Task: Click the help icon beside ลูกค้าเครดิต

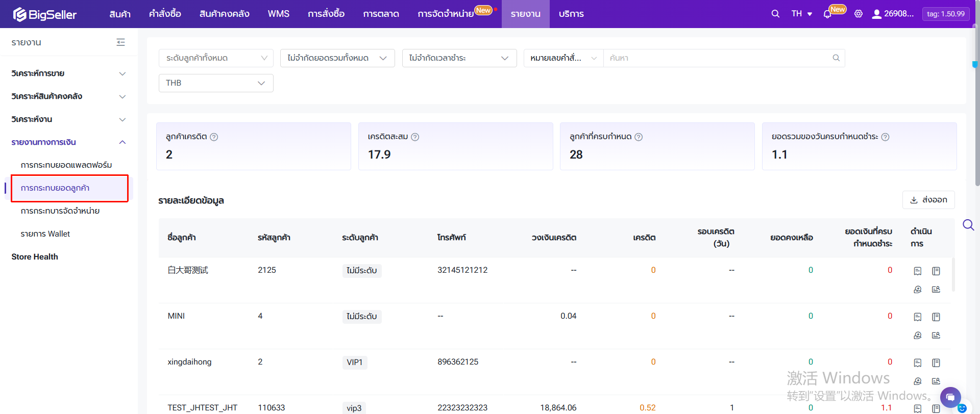Action: point(214,137)
